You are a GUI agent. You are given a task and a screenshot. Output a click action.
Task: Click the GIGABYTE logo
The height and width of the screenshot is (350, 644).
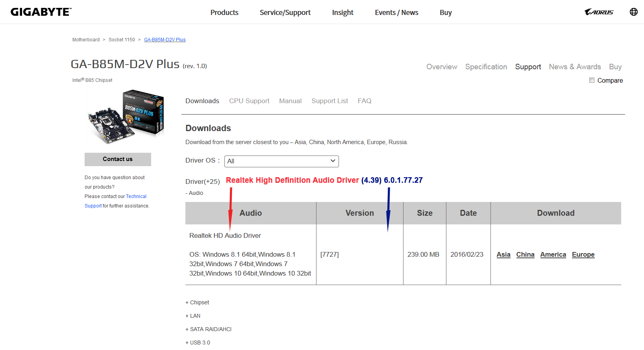(x=41, y=12)
